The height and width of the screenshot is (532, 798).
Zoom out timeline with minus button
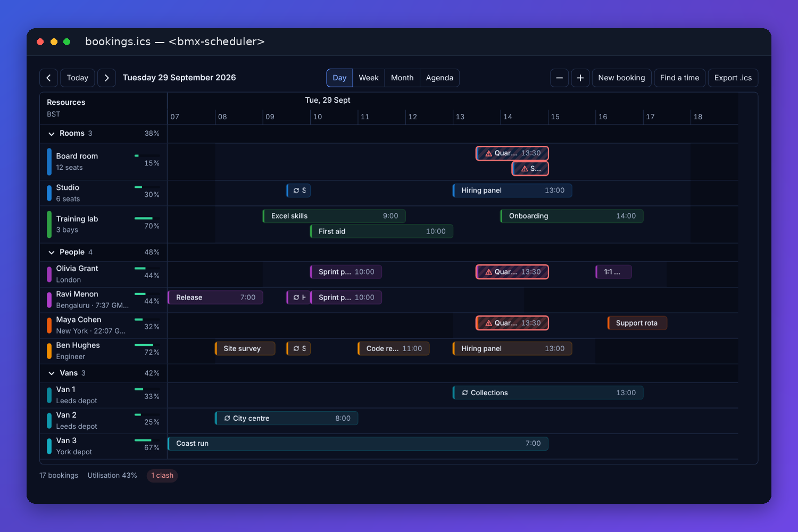(x=559, y=78)
